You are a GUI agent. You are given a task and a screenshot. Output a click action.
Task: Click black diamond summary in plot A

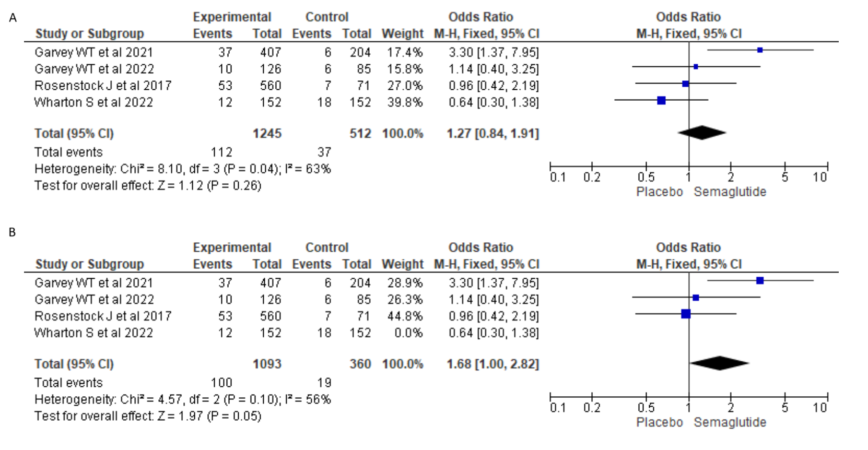(701, 133)
